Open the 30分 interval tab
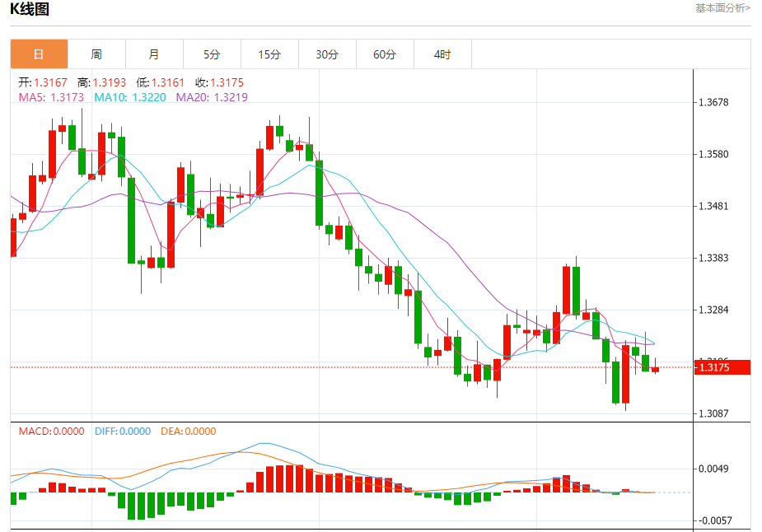Image resolution: width=762 pixels, height=532 pixels. click(327, 54)
